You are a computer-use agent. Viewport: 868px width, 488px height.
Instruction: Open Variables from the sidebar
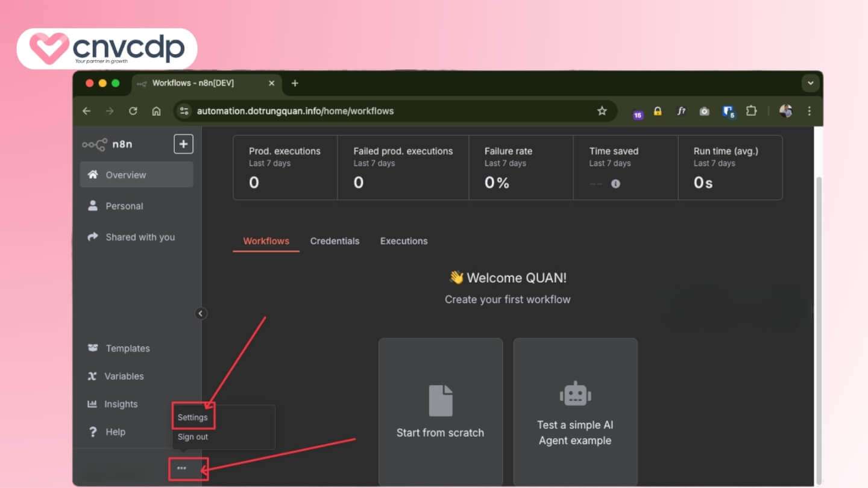124,376
